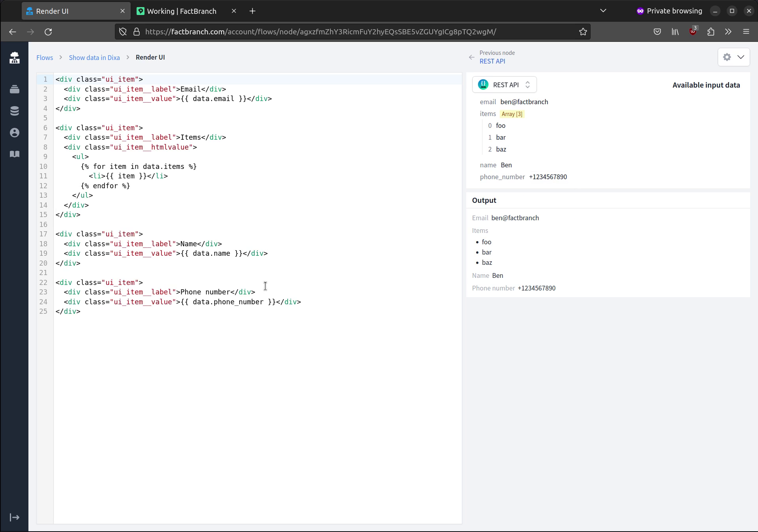This screenshot has width=758, height=532.
Task: Expand the items Array[3] entry
Action: pyautogui.click(x=512, y=114)
